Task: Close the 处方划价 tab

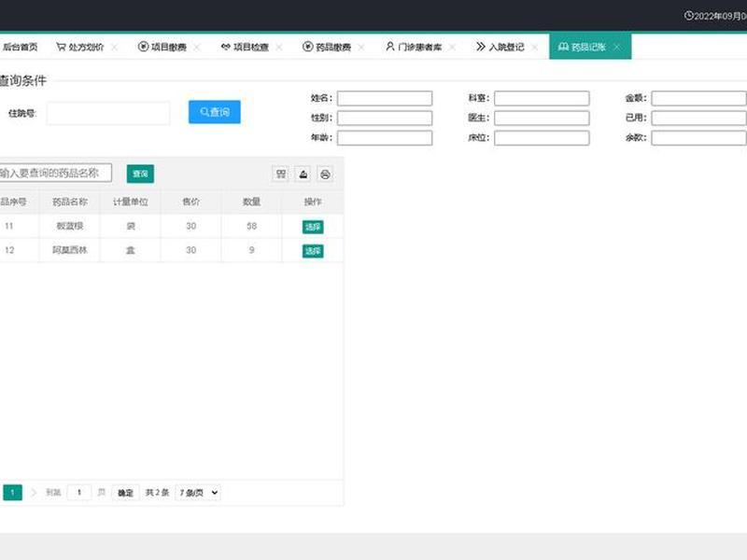Action: pyautogui.click(x=114, y=47)
